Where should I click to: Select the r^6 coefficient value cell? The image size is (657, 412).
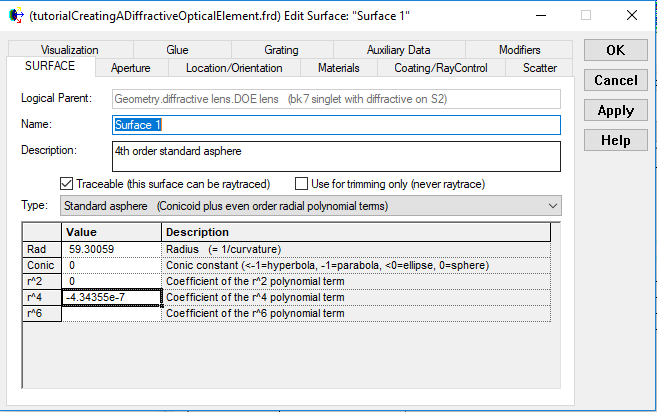tap(110, 313)
